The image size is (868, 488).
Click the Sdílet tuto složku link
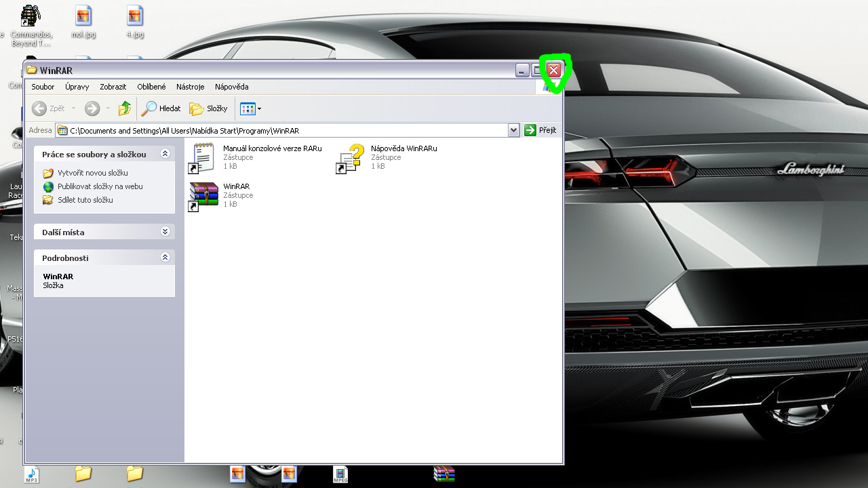pos(85,200)
